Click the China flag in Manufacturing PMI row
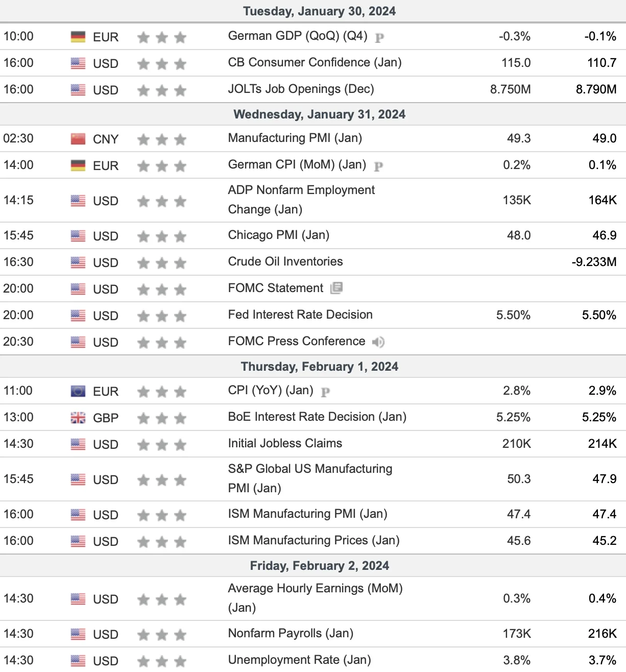This screenshot has height=672, width=626. point(78,139)
